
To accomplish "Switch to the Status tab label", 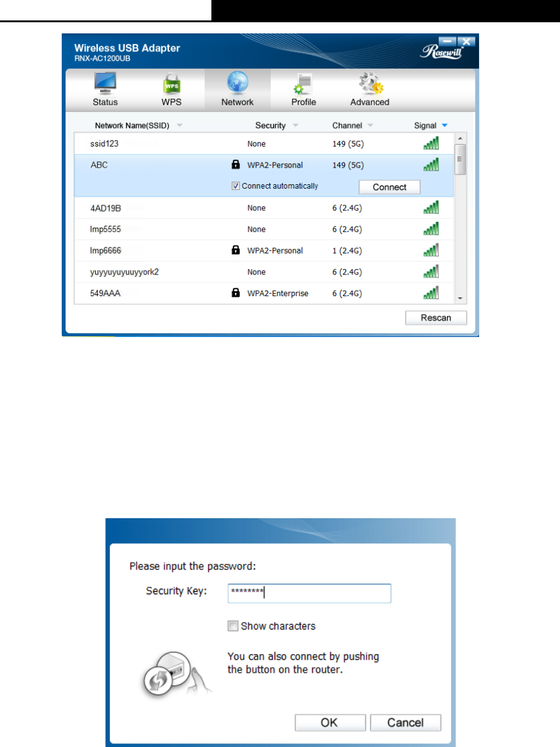I will pos(105,102).
